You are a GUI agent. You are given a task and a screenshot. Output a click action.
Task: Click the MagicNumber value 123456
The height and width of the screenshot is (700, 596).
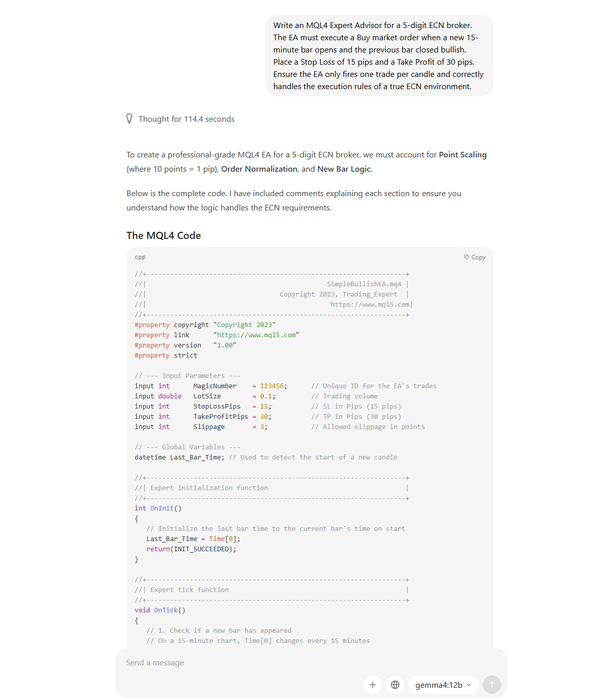(272, 386)
